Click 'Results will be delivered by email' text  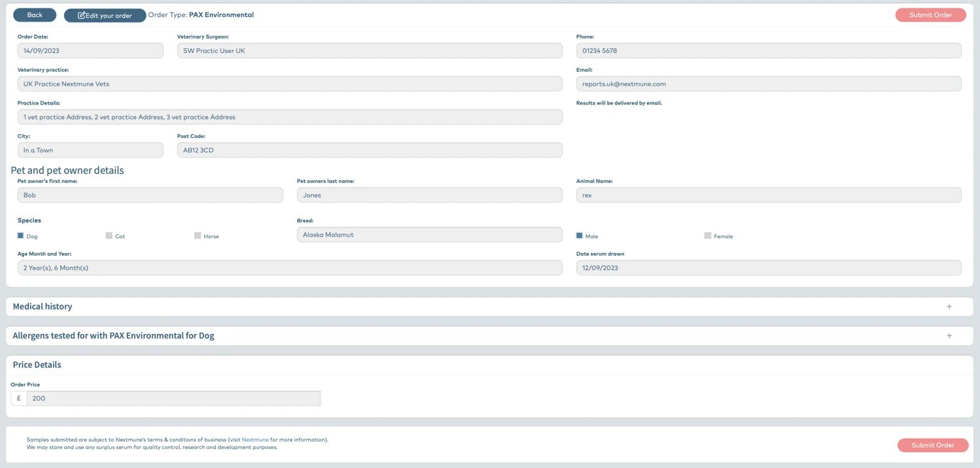619,103
